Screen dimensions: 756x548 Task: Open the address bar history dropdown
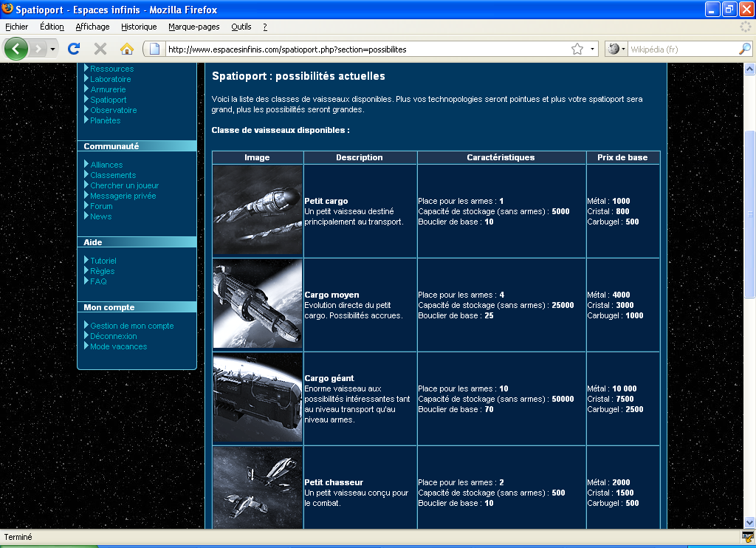point(593,49)
